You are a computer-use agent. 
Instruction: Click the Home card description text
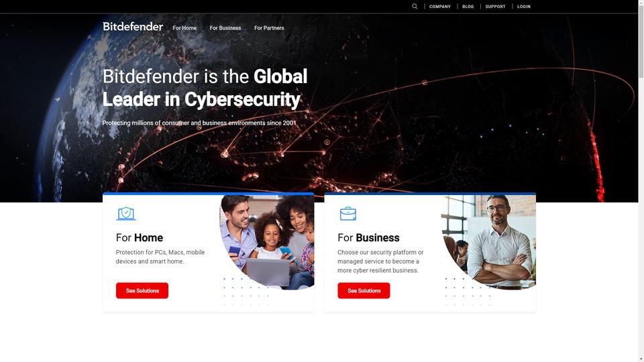tap(160, 257)
